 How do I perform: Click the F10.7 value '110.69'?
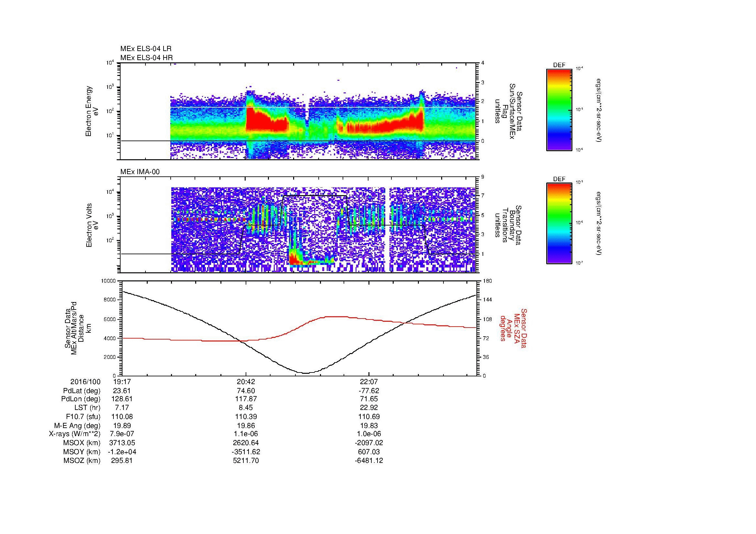369,417
